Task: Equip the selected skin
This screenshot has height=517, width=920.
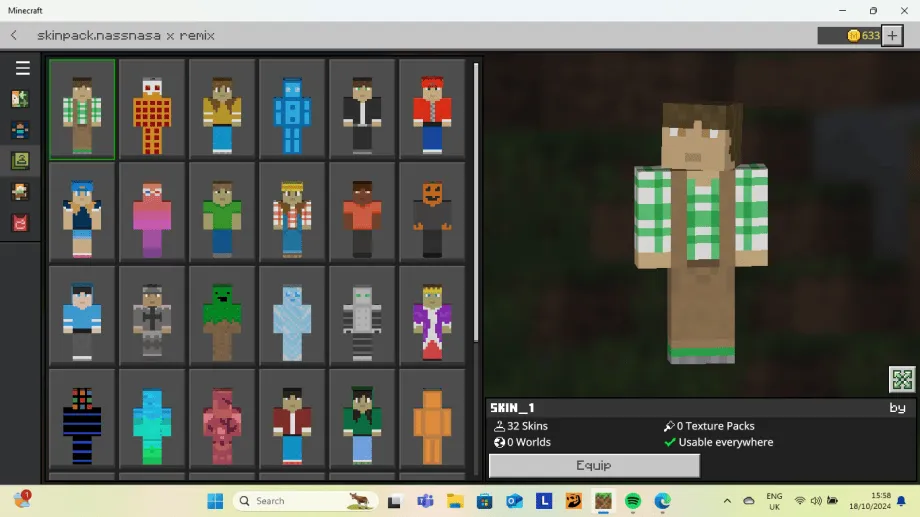Action: (x=594, y=465)
